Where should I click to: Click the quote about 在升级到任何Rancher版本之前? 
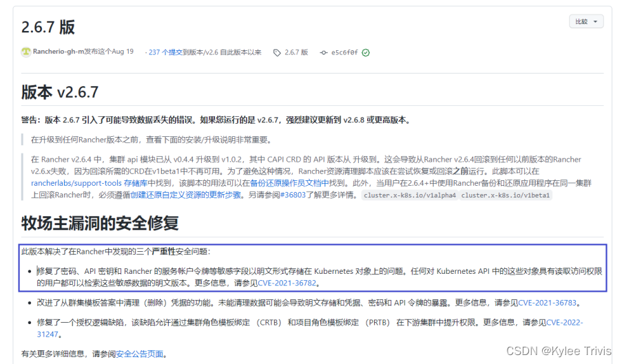(151, 140)
